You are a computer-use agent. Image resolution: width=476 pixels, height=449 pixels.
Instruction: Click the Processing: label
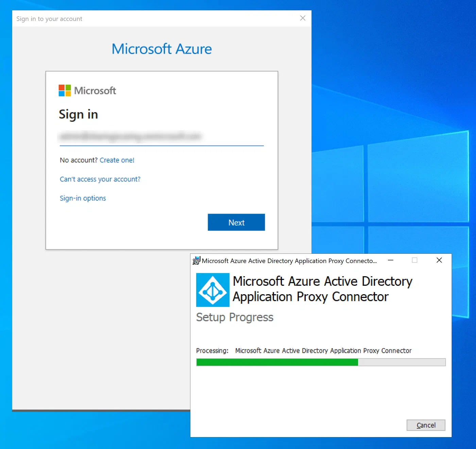(212, 351)
